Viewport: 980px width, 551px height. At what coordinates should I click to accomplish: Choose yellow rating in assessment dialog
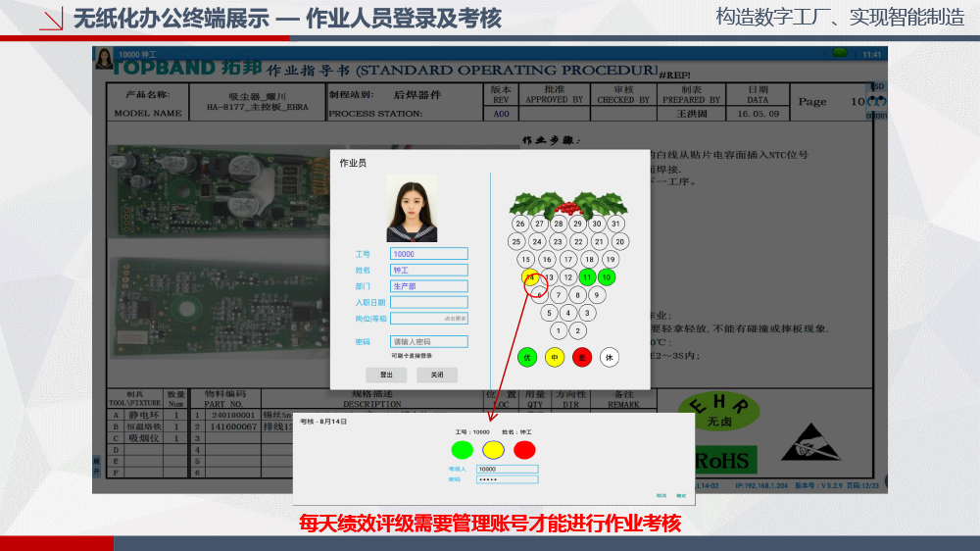(x=493, y=450)
